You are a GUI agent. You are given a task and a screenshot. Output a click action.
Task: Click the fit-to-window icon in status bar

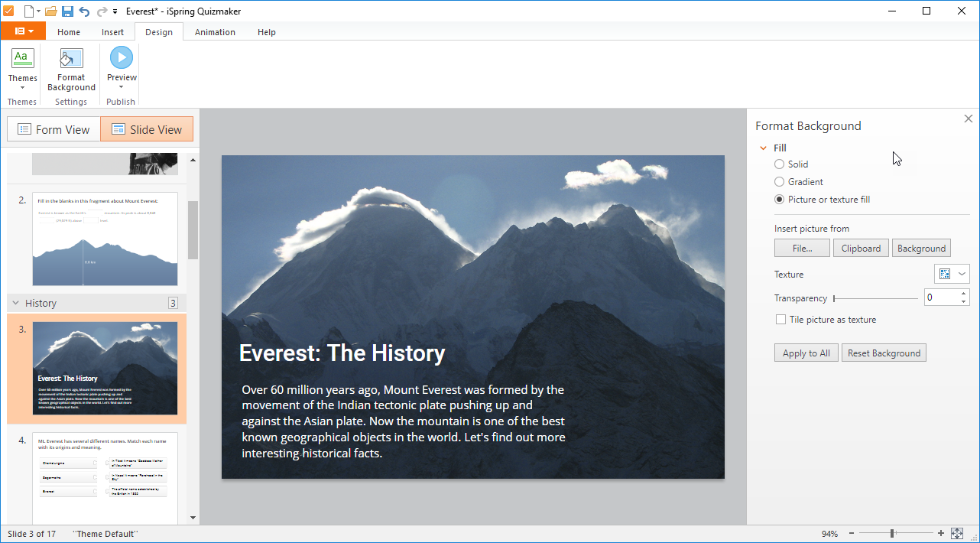956,533
